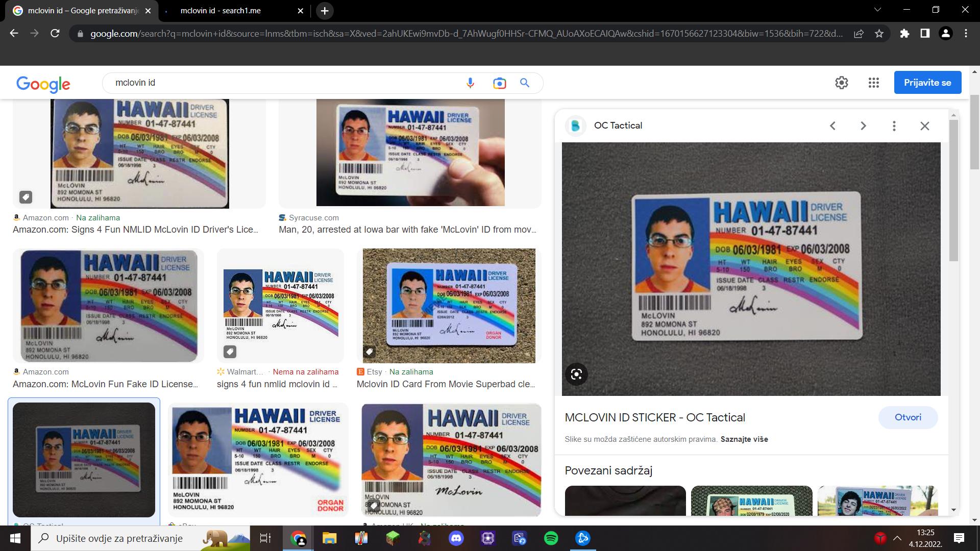
Task: Open Spotify from the taskbar
Action: (551, 538)
